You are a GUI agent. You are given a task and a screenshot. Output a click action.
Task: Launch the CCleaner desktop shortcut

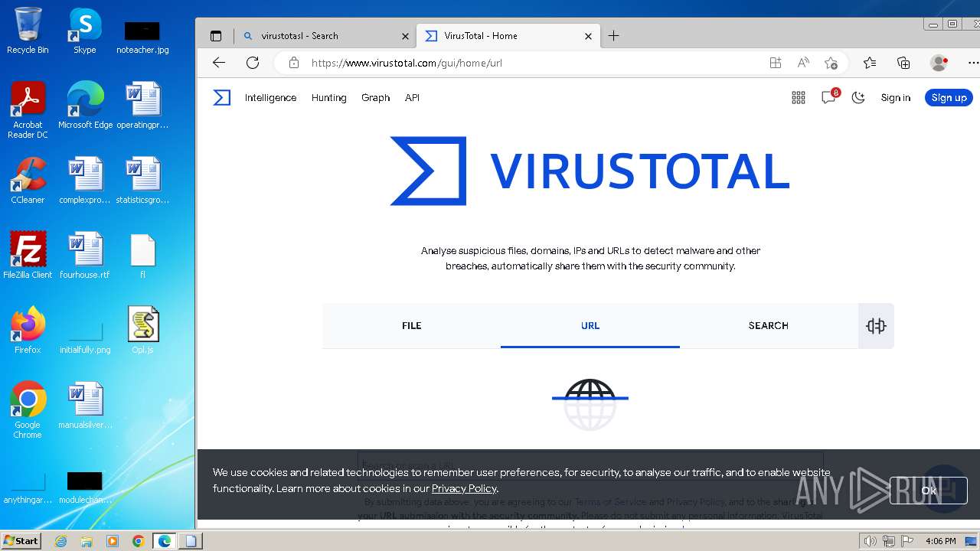point(28,181)
